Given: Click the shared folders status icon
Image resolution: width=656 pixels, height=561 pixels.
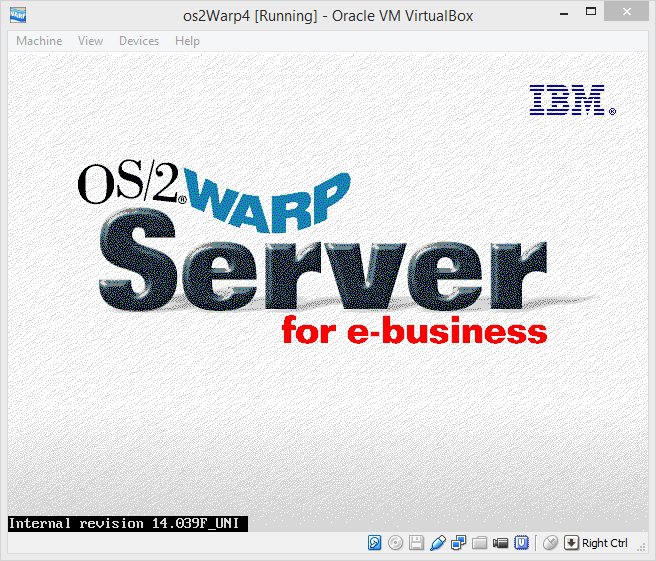Looking at the screenshot, I should tap(479, 543).
